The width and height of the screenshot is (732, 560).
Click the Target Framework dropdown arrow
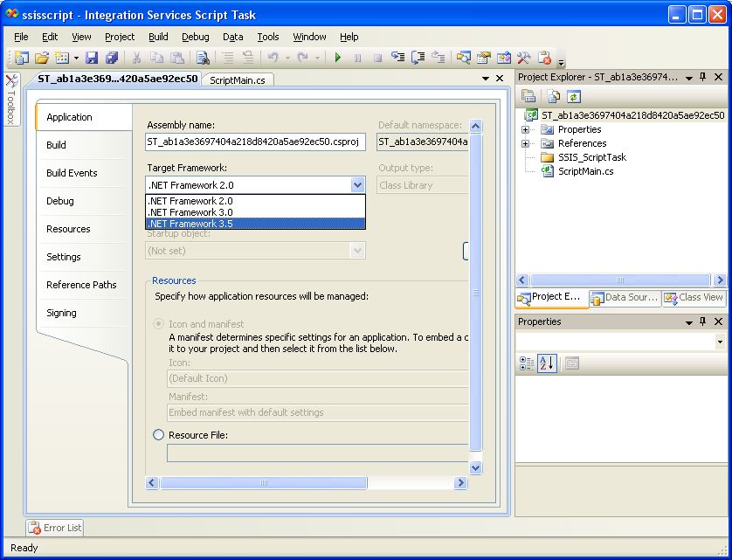coord(356,185)
